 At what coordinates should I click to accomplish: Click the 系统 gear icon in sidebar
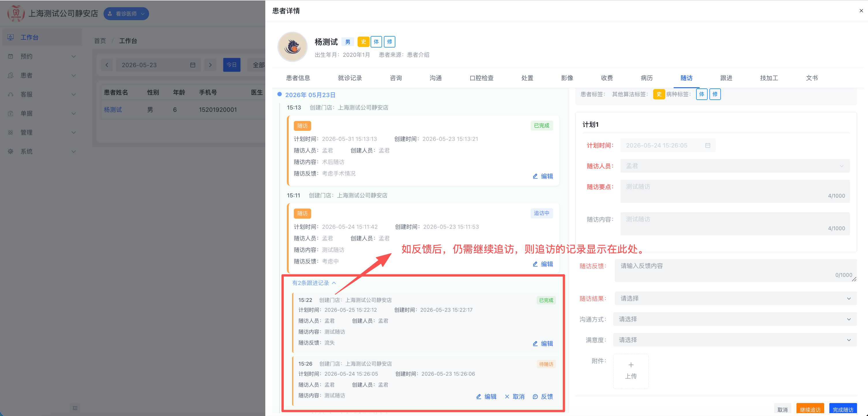pyautogui.click(x=10, y=152)
